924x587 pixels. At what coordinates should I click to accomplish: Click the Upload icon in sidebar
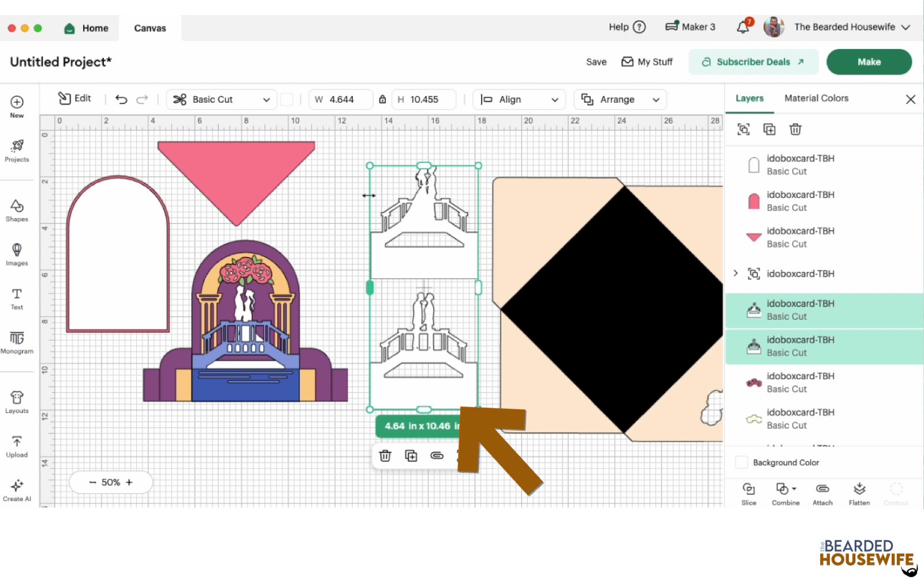[x=17, y=446]
